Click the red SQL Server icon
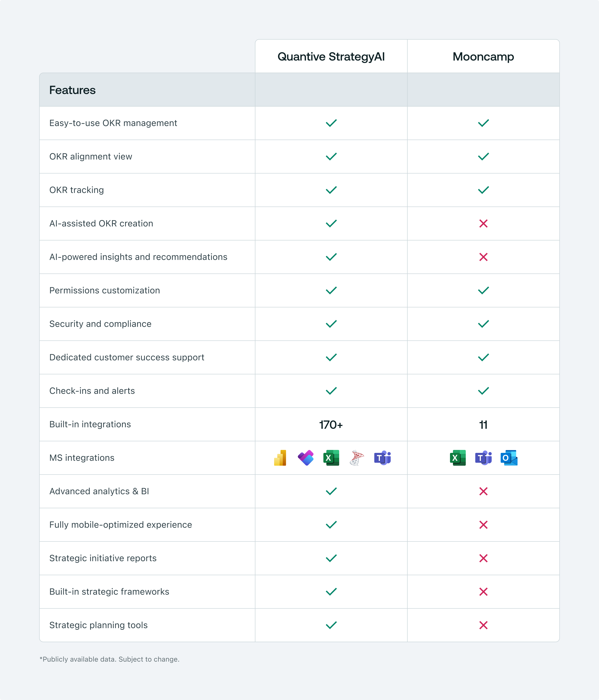 tap(357, 458)
